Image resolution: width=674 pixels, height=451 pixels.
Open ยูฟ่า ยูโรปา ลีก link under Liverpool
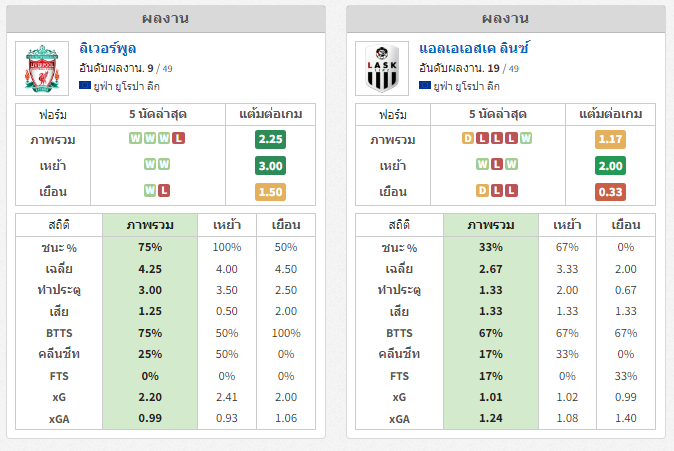(x=126, y=86)
